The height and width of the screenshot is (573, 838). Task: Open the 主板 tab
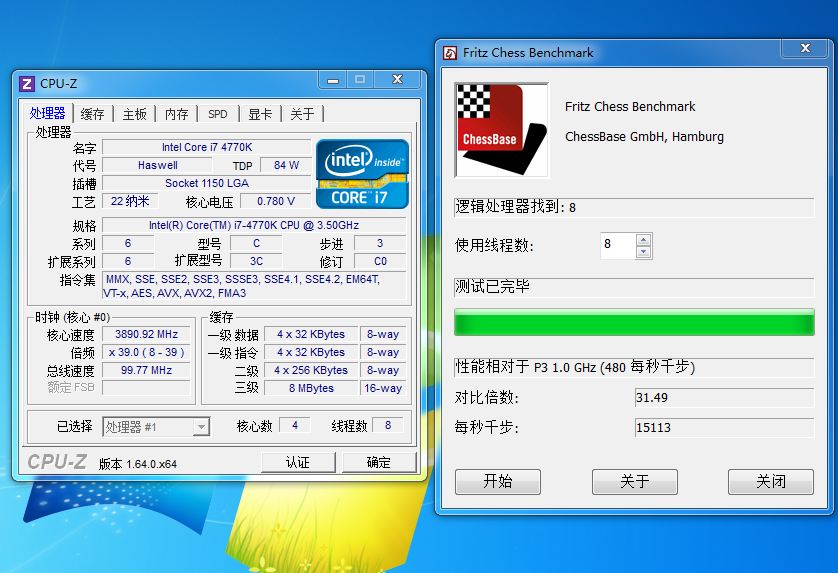click(x=134, y=114)
